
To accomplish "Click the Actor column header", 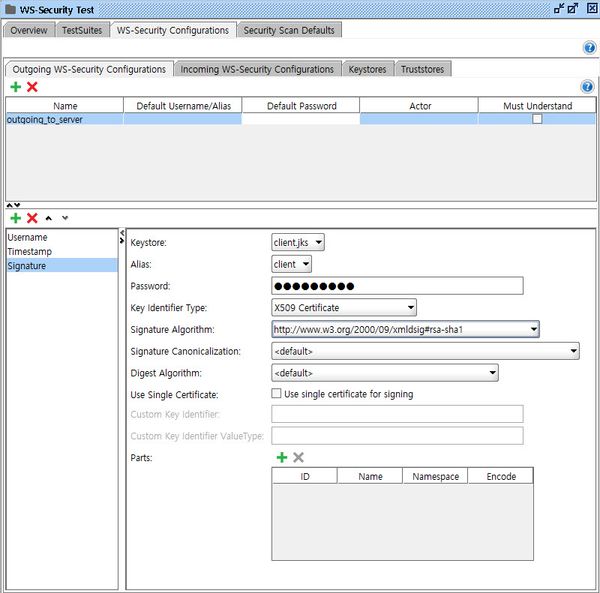I will 419,106.
